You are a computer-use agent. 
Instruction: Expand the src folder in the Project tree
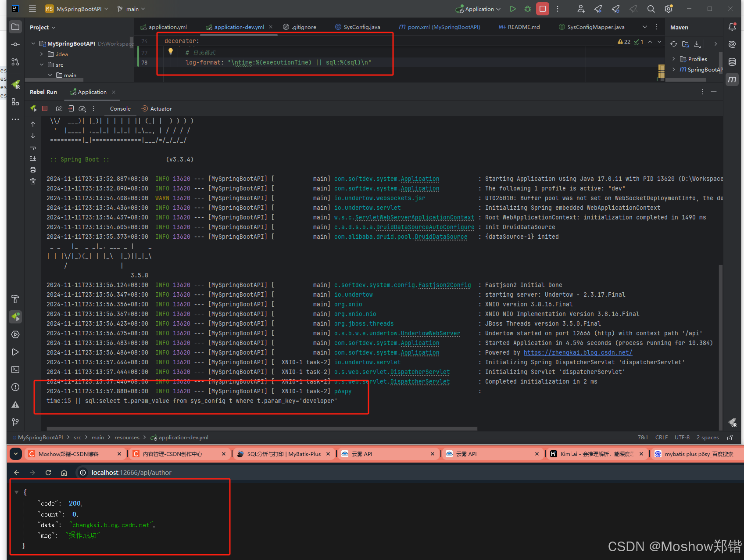click(42, 64)
